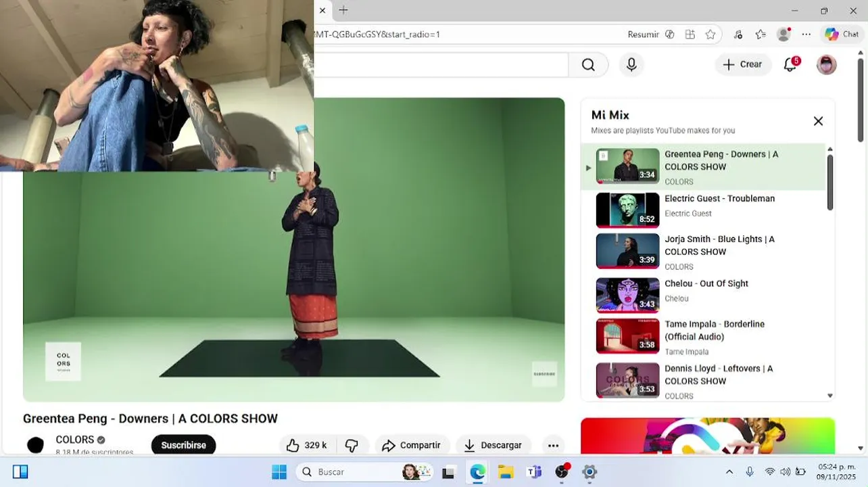Open the Windows Start menu
The image size is (868, 487).
click(x=279, y=471)
